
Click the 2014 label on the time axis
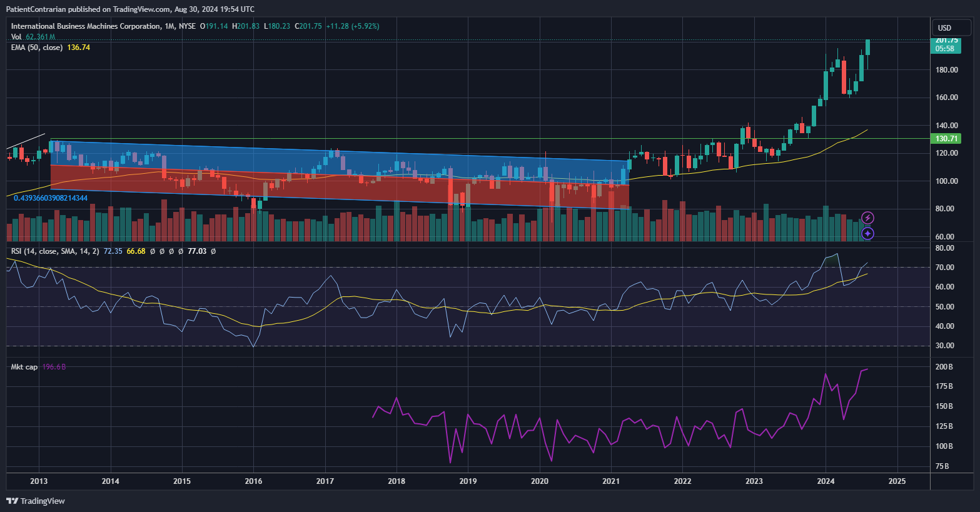(110, 481)
